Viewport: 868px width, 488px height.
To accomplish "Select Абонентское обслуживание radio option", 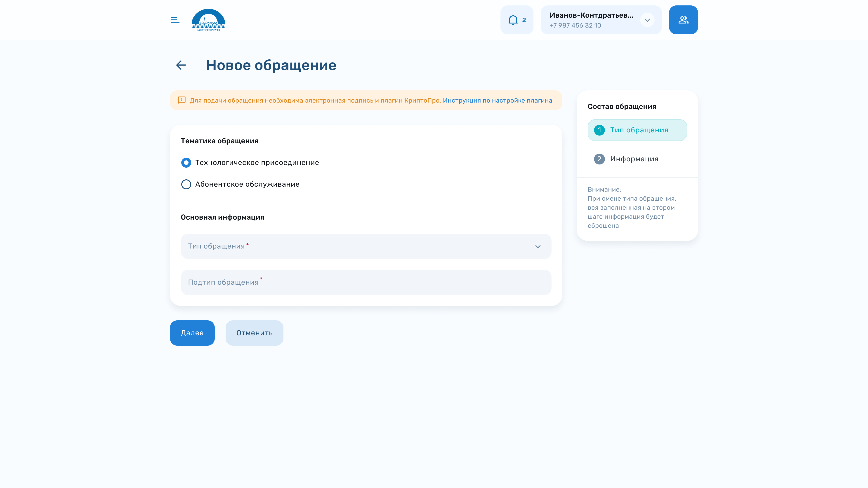I will (x=186, y=184).
